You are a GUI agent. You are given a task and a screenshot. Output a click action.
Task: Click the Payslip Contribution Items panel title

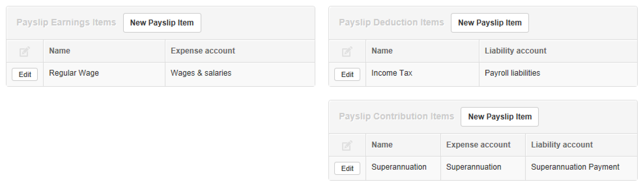(396, 116)
